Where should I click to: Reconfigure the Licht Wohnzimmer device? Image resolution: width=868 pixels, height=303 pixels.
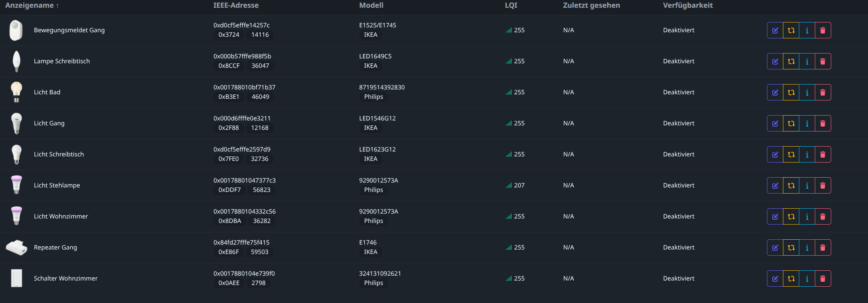[x=791, y=216]
